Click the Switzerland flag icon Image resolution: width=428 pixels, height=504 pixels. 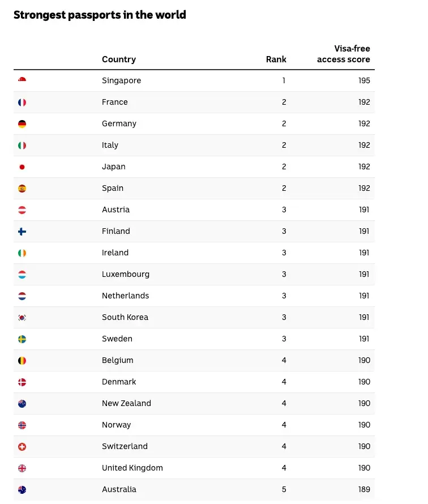(x=22, y=447)
